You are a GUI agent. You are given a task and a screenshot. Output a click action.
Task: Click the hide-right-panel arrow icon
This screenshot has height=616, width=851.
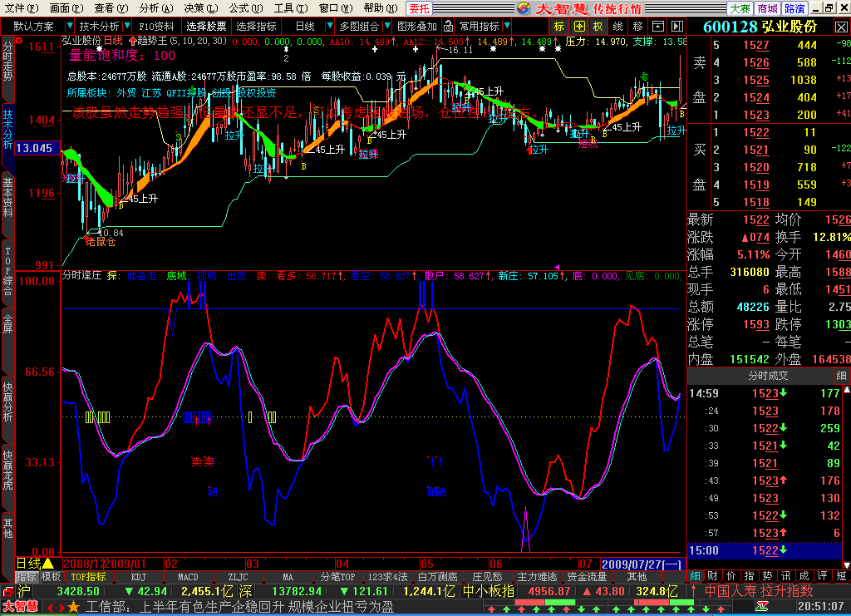click(676, 26)
